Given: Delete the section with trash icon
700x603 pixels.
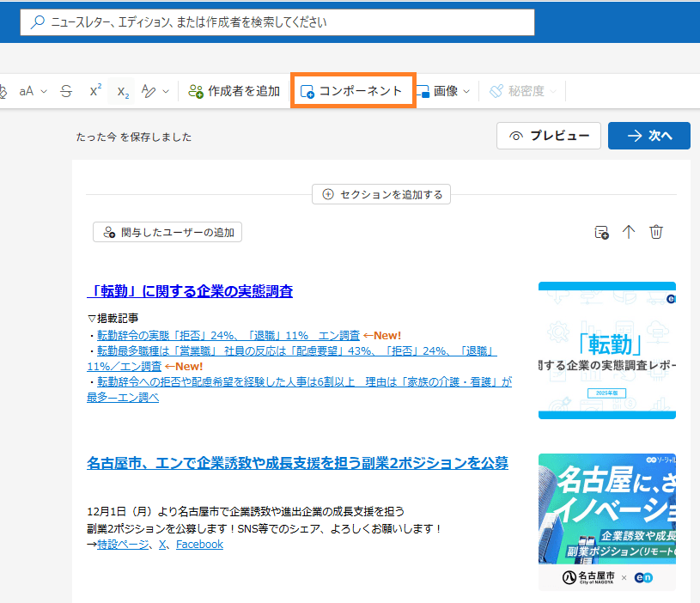Looking at the screenshot, I should [x=656, y=232].
